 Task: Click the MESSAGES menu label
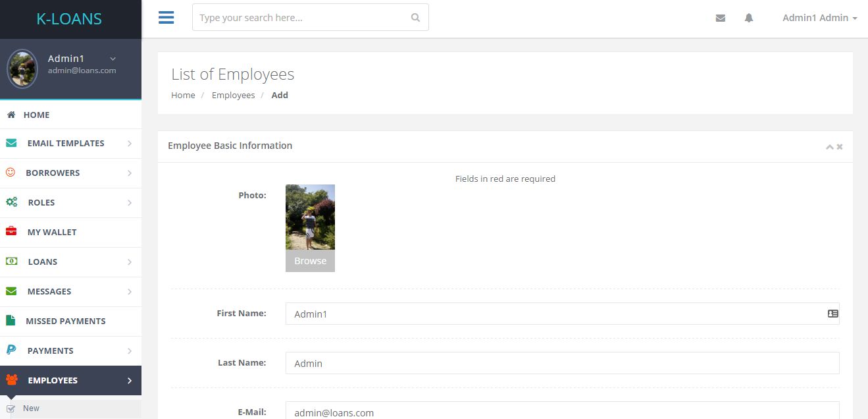click(49, 292)
